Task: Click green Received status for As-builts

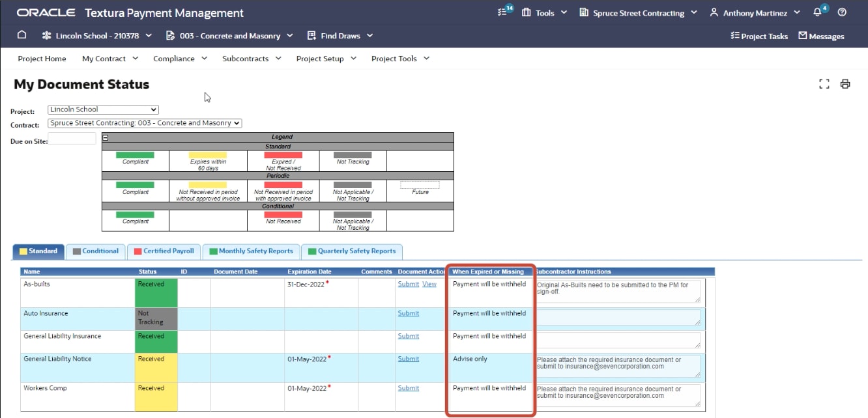Action: pos(156,293)
